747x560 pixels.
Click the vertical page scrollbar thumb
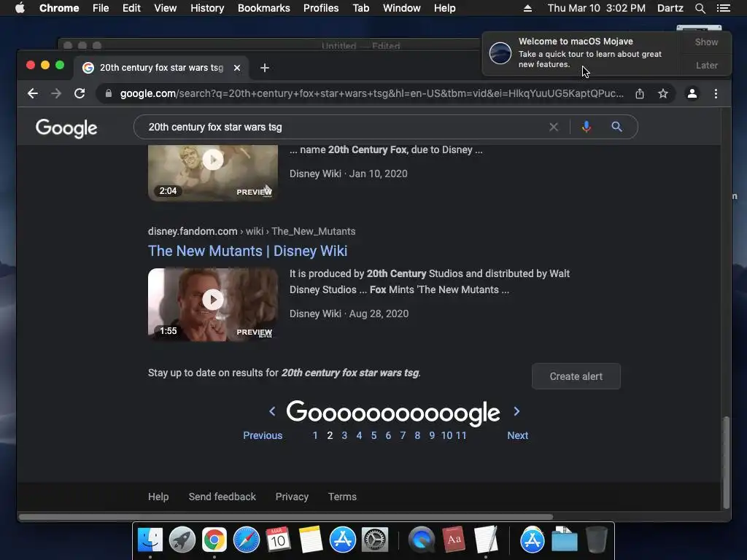[x=726, y=462]
